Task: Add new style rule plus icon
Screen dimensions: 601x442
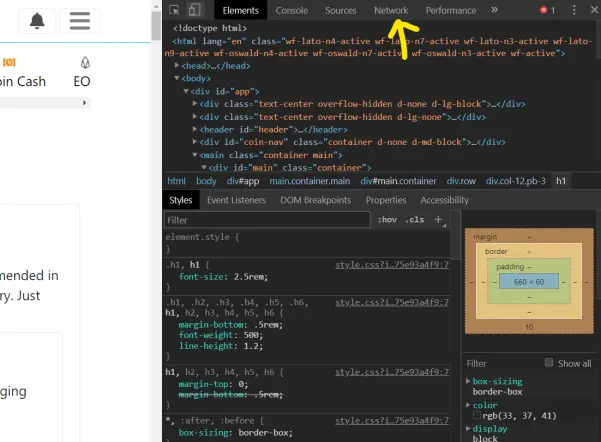Action: click(x=438, y=220)
